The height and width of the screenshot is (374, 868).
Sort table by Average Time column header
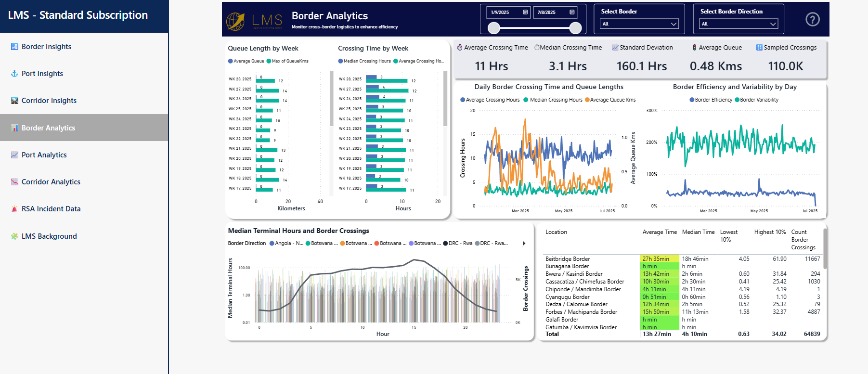(660, 232)
